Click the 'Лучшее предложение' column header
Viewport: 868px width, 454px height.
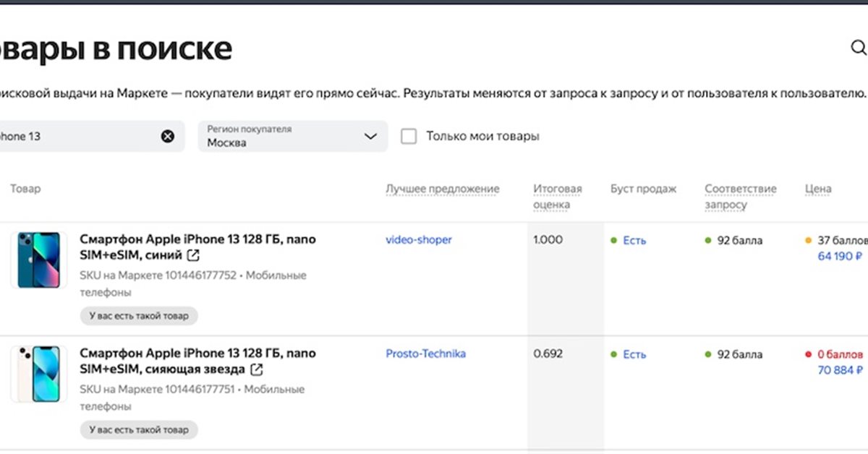(x=442, y=189)
